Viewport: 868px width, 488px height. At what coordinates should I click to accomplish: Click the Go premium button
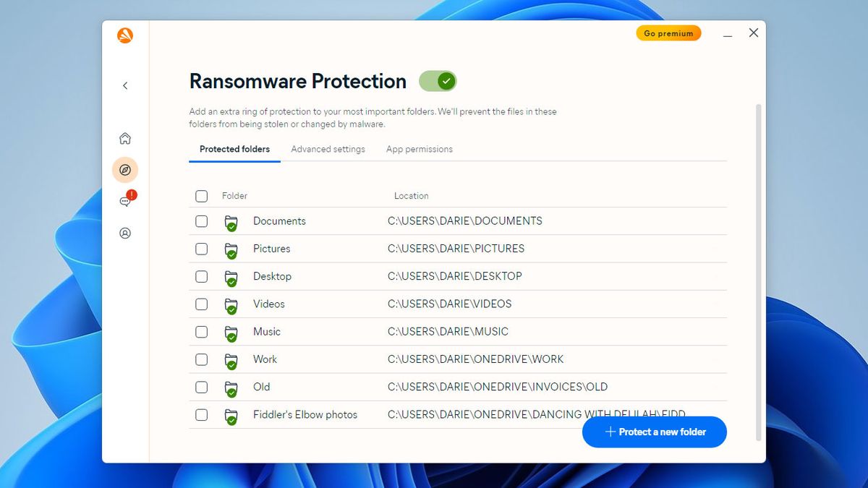[x=668, y=33]
